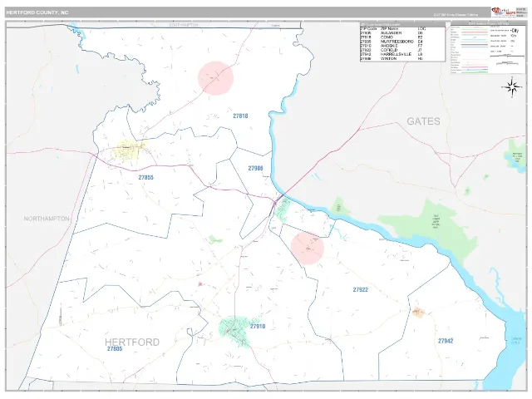Click the MURFREESBORO row in ZIP index
532x399 pixels.
(402, 42)
